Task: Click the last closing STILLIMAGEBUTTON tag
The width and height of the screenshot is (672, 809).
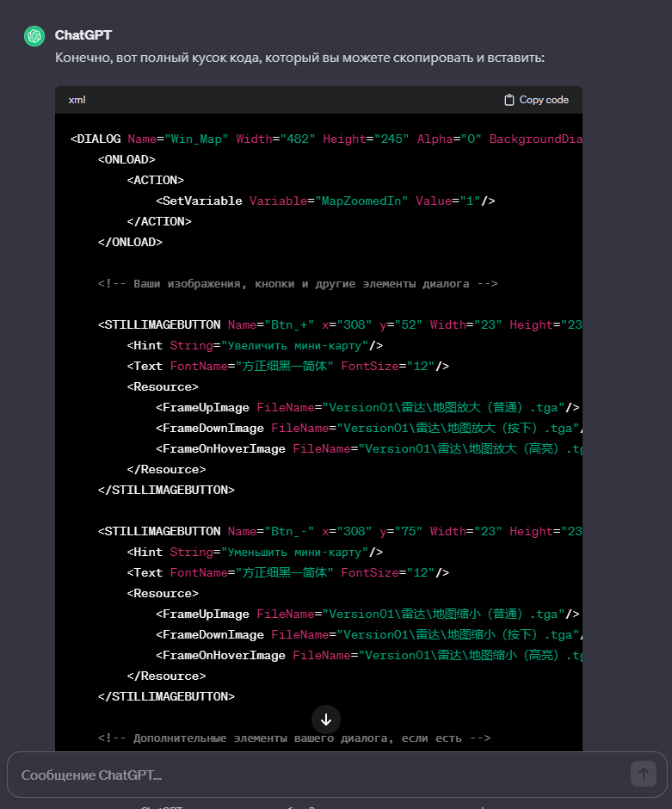Action: point(166,696)
